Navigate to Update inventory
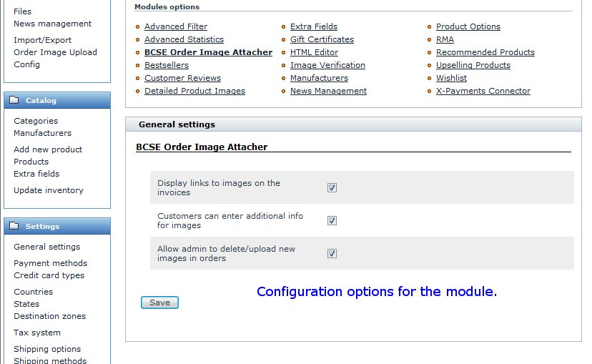 point(49,190)
